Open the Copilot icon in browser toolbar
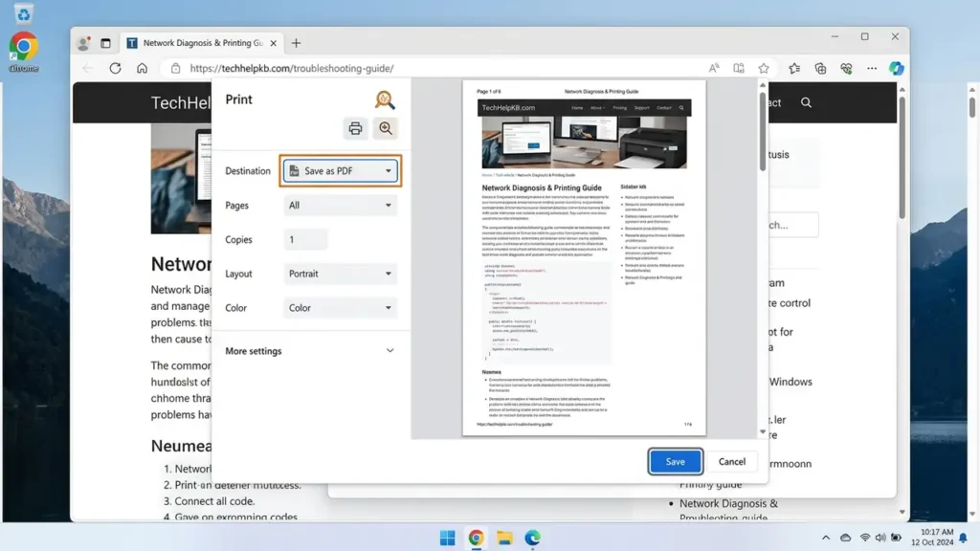The width and height of the screenshot is (980, 551). coord(897,68)
